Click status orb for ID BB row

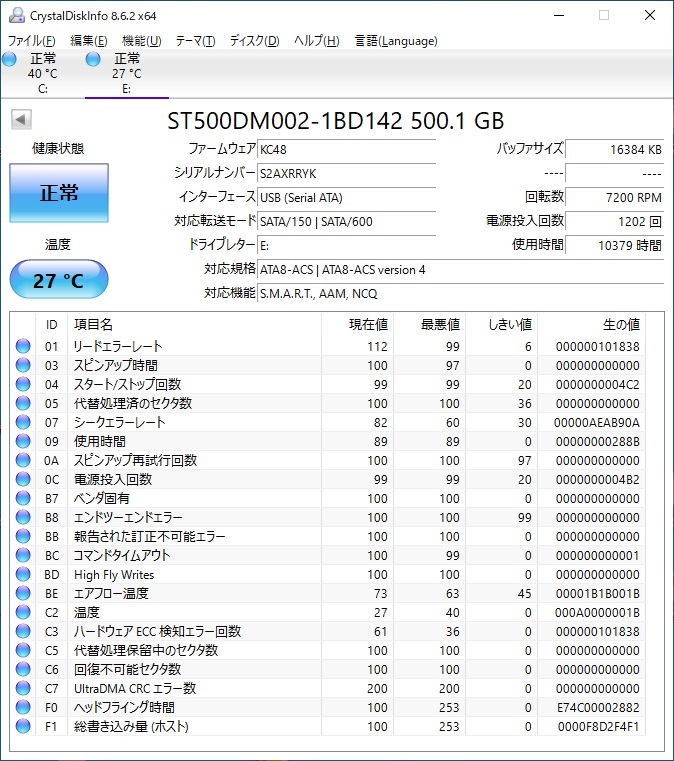[x=23, y=536]
